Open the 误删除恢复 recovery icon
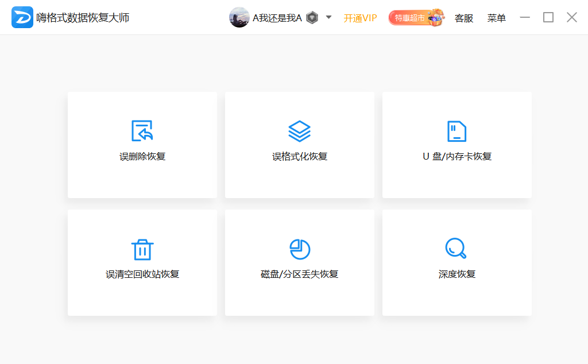Screen dimensions: 588x364 [x=142, y=131]
